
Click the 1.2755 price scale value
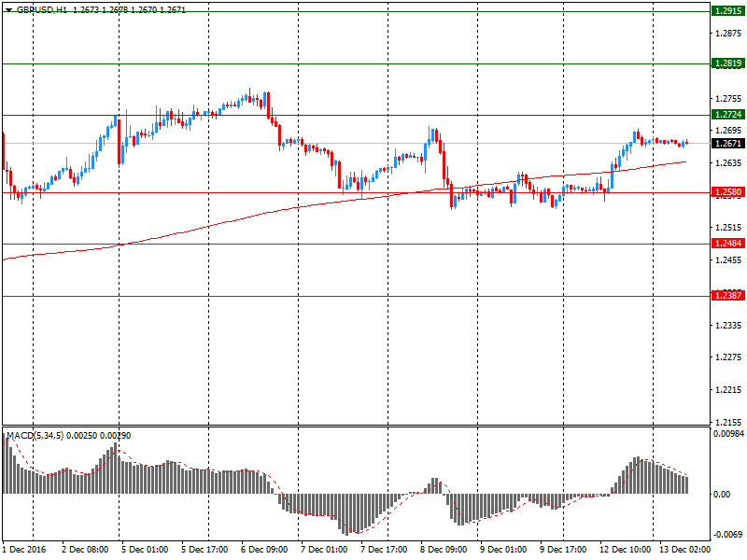tap(729, 99)
